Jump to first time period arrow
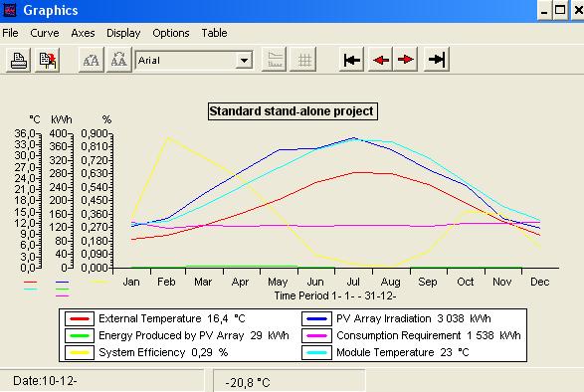Viewport: 584px width, 392px height. coord(351,60)
